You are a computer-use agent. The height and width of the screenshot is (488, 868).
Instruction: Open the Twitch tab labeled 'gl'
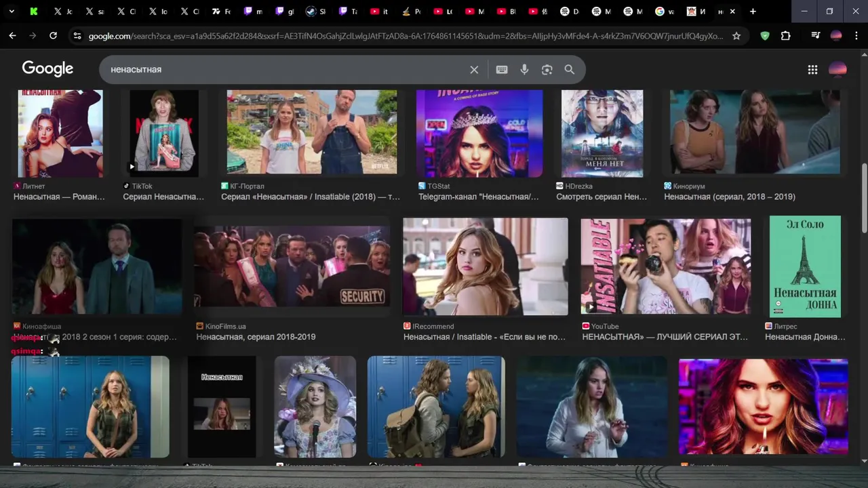coord(284,12)
